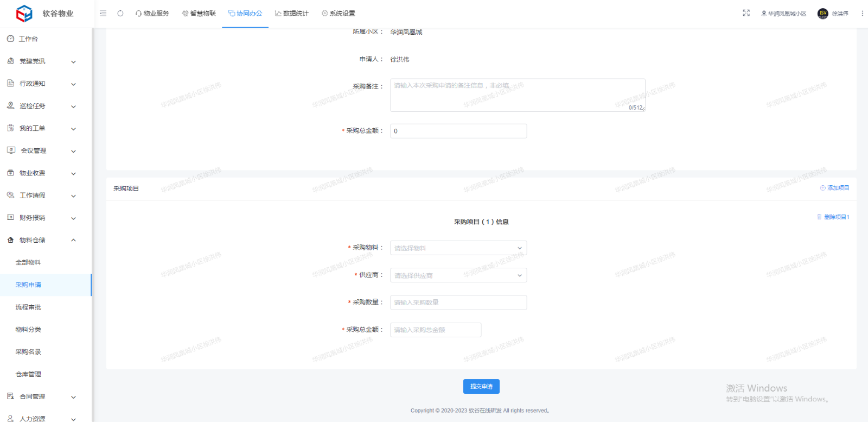Viewport: 868px width, 422px height.
Task: Click the sidebar collapse menu icon
Action: click(x=103, y=14)
